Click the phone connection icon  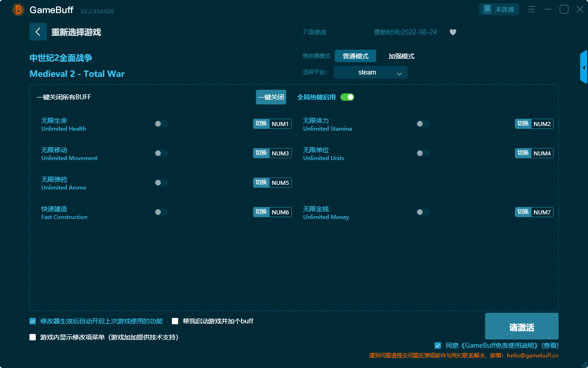(x=487, y=9)
